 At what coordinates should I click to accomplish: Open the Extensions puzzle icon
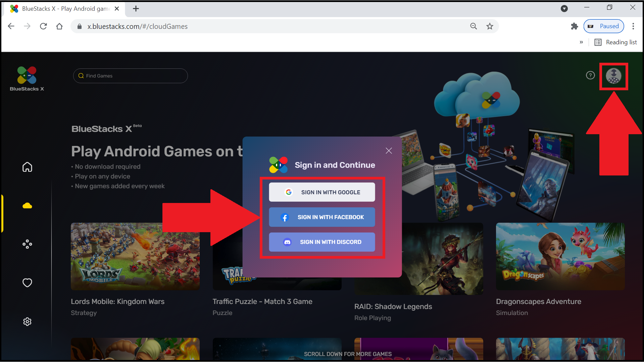tap(574, 26)
